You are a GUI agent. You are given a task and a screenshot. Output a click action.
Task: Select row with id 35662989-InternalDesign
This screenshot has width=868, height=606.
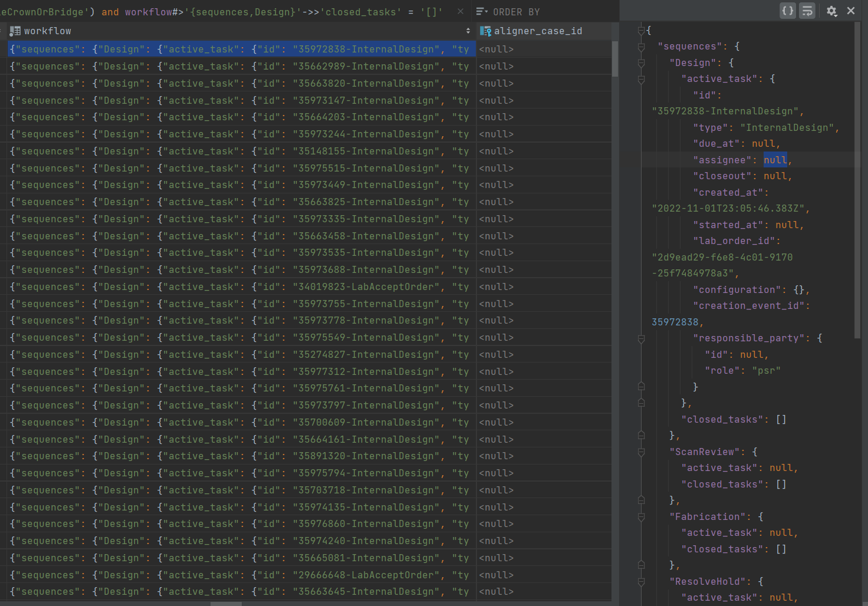[x=242, y=67]
